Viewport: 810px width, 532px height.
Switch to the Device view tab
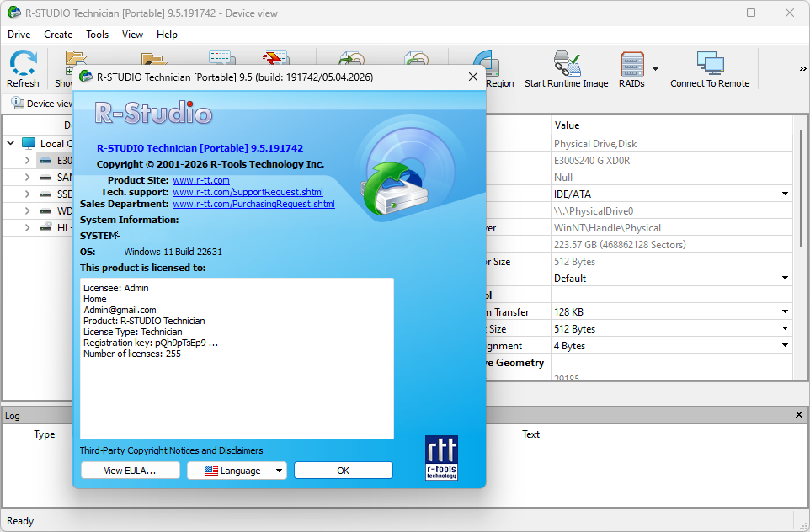tap(41, 104)
